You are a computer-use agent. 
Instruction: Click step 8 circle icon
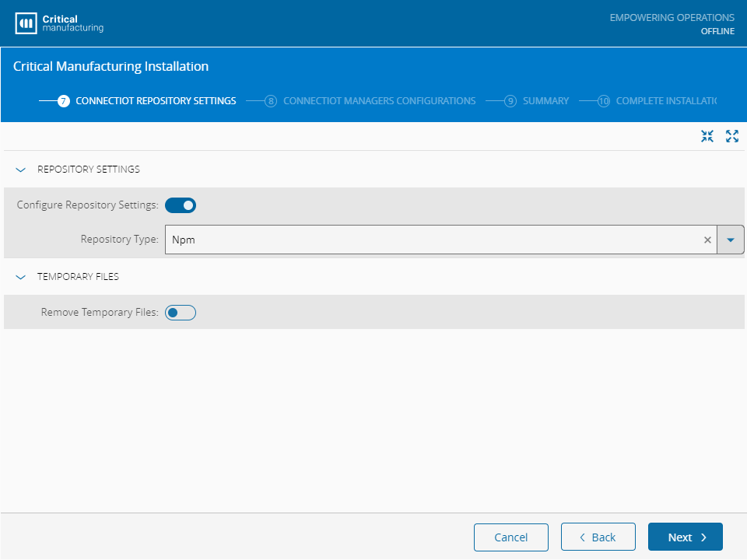271,101
